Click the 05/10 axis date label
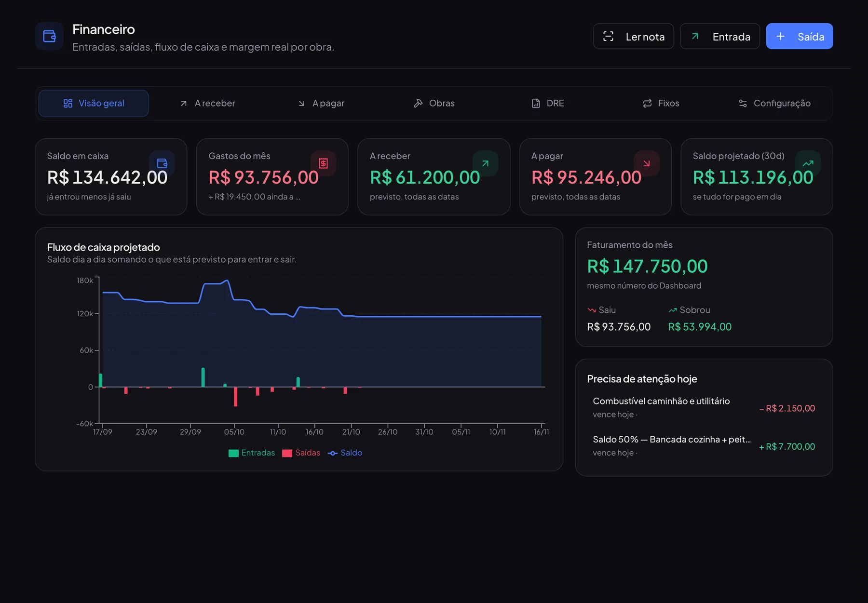The width and height of the screenshot is (868, 603). coord(234,432)
